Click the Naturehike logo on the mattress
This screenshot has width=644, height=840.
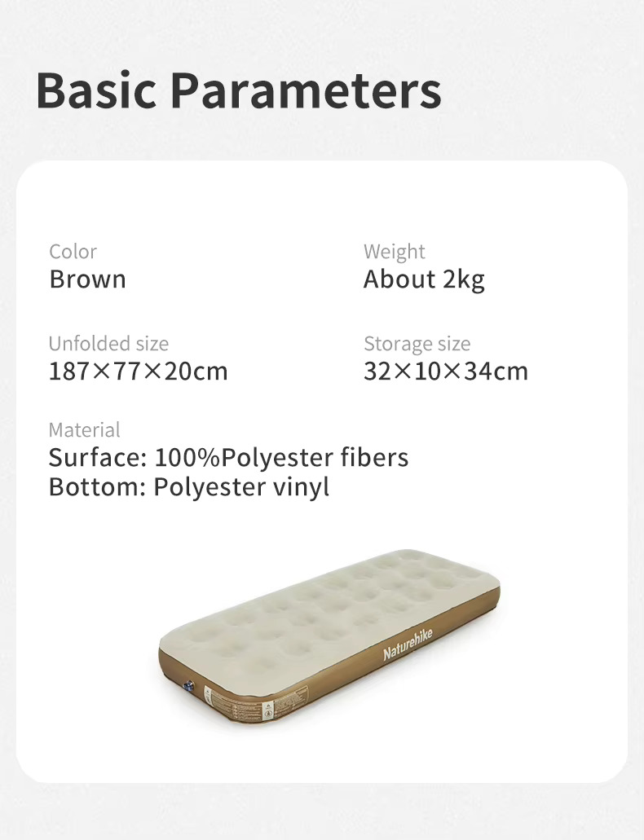point(408,644)
